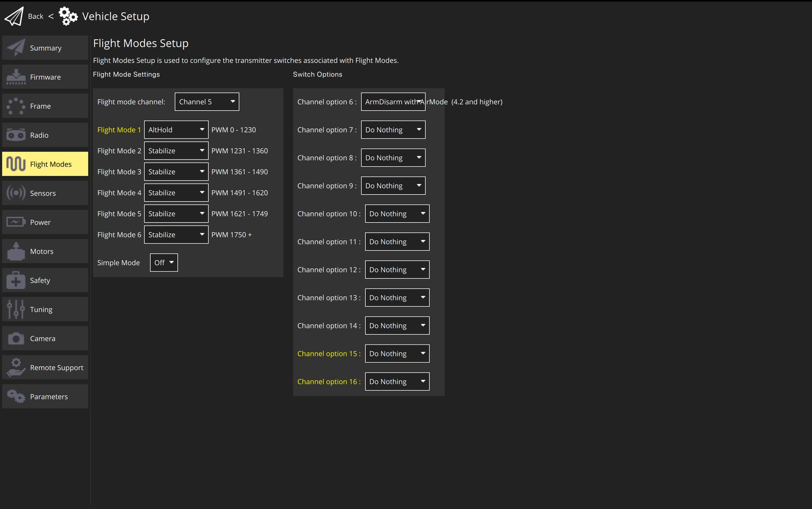Click the Radio controller icon

coord(16,135)
